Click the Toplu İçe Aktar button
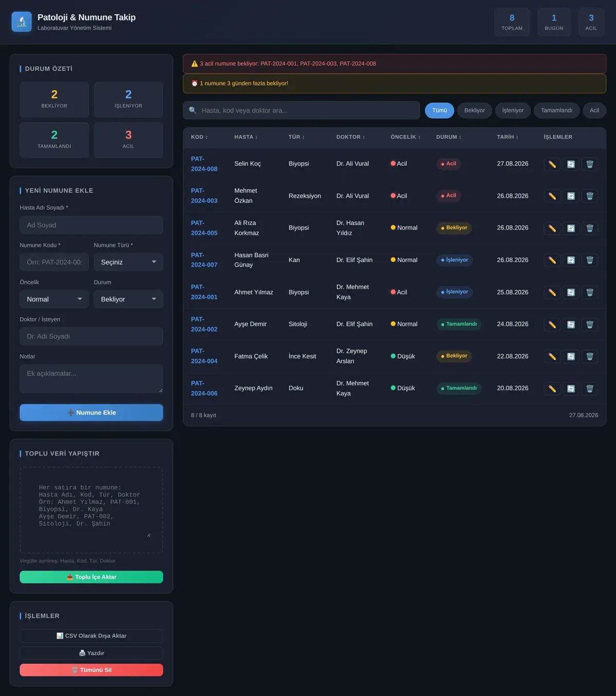 coord(91,577)
